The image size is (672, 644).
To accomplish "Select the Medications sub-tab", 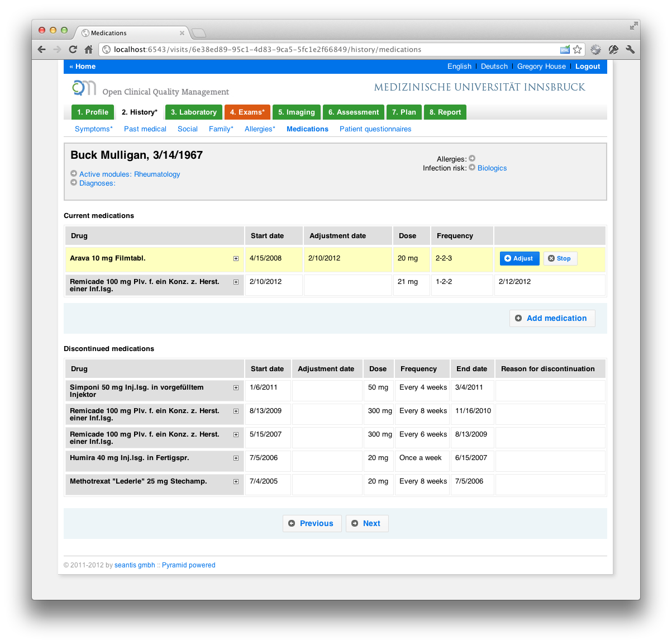I will 307,129.
